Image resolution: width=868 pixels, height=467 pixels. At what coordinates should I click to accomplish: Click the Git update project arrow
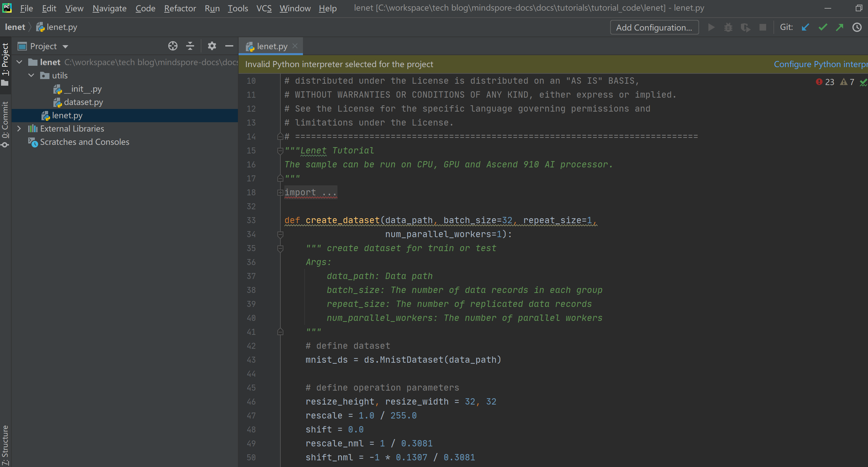click(x=805, y=27)
